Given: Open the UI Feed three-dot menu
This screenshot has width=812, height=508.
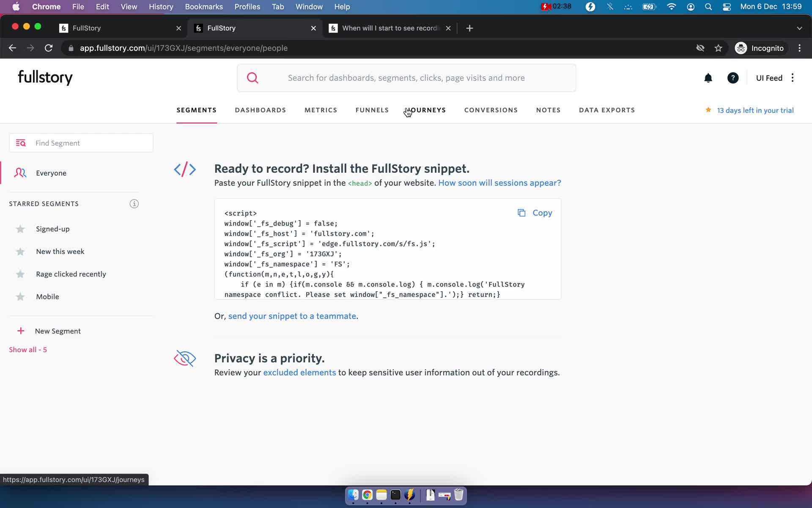Looking at the screenshot, I should (x=793, y=77).
